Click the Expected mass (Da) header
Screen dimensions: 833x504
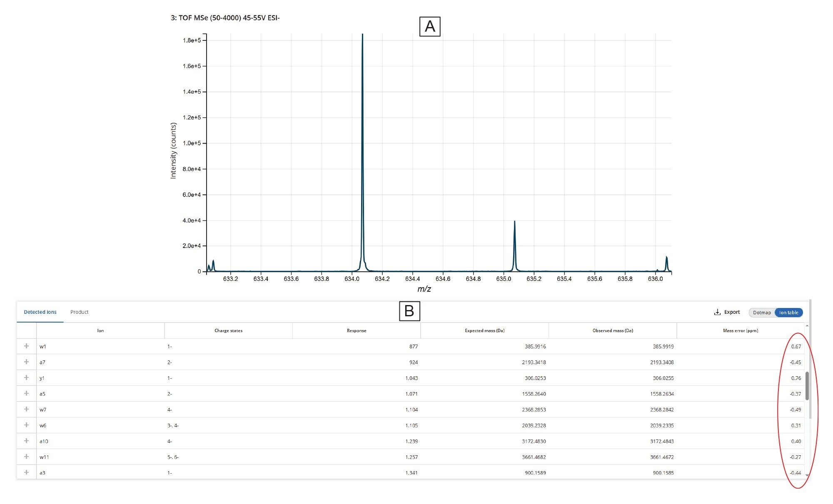[x=484, y=330]
